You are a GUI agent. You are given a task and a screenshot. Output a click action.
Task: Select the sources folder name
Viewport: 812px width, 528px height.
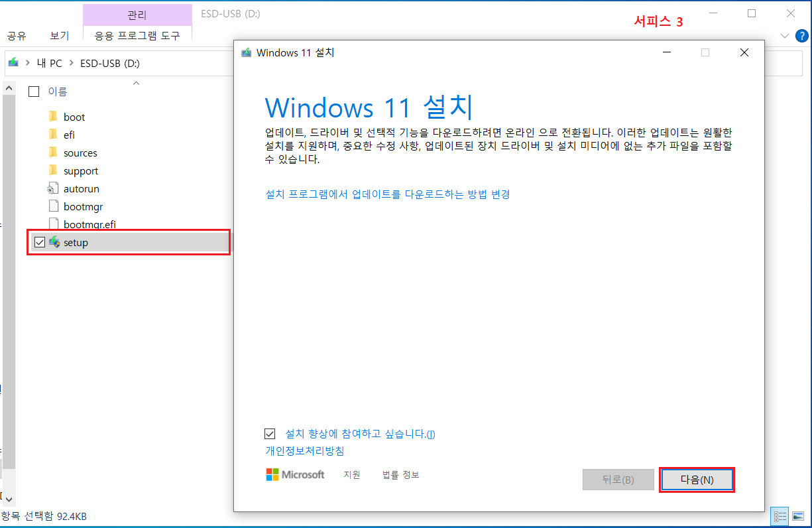coord(80,153)
